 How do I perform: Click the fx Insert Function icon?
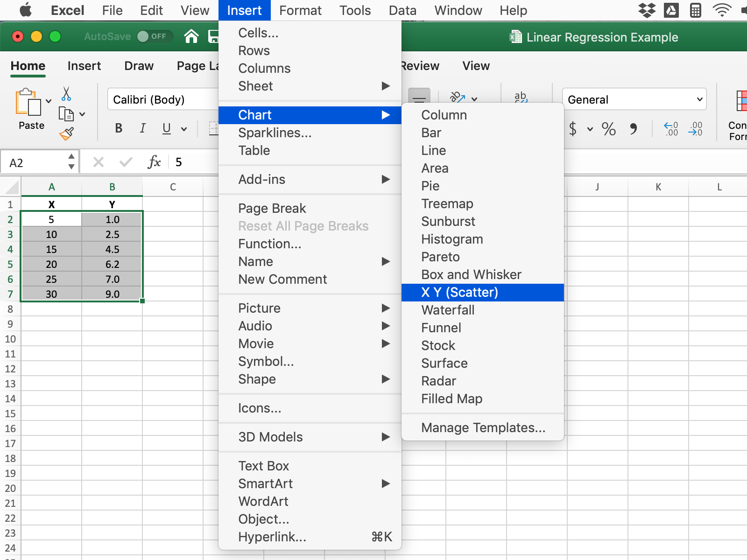pos(154,162)
